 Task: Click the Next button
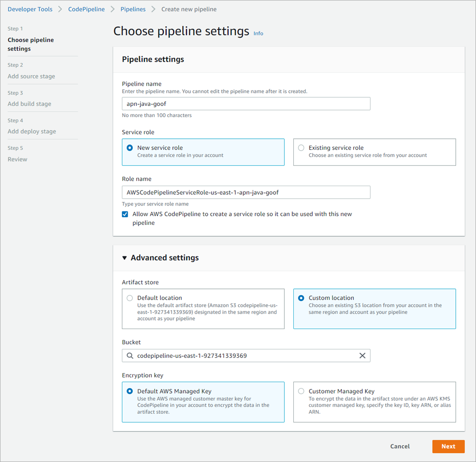(x=448, y=446)
